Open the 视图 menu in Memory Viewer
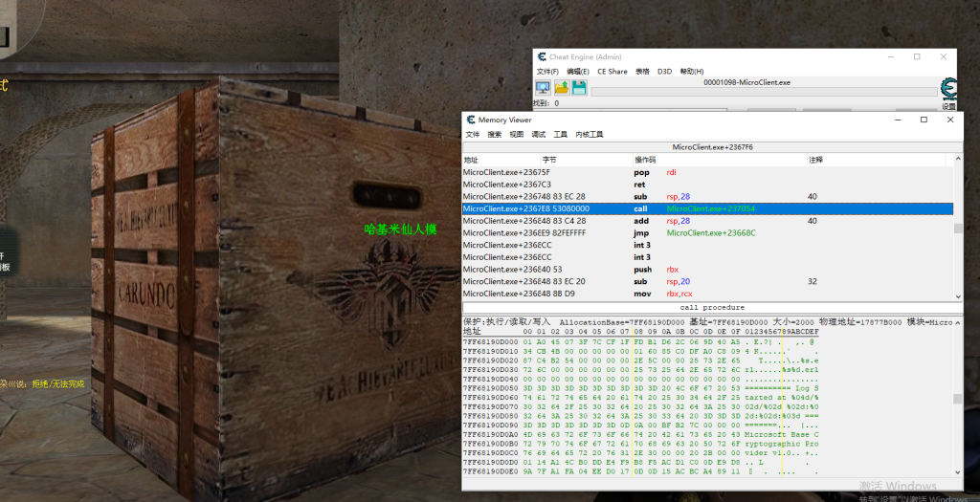Image resolution: width=980 pixels, height=502 pixels. [516, 135]
